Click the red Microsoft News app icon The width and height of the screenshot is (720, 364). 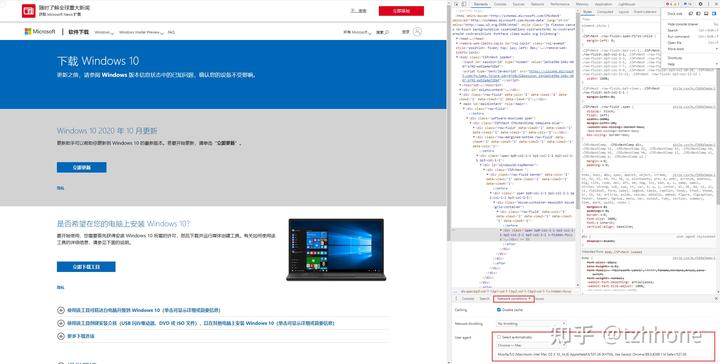(28, 11)
